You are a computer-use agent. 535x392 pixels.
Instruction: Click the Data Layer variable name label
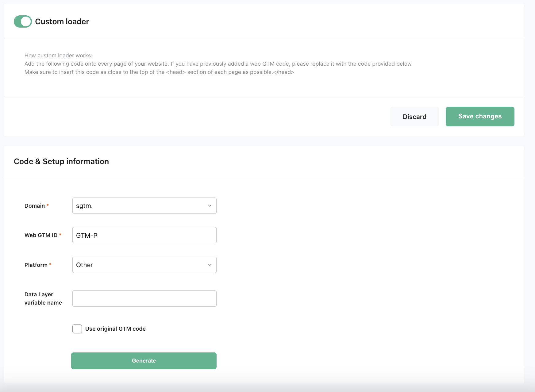(43, 298)
